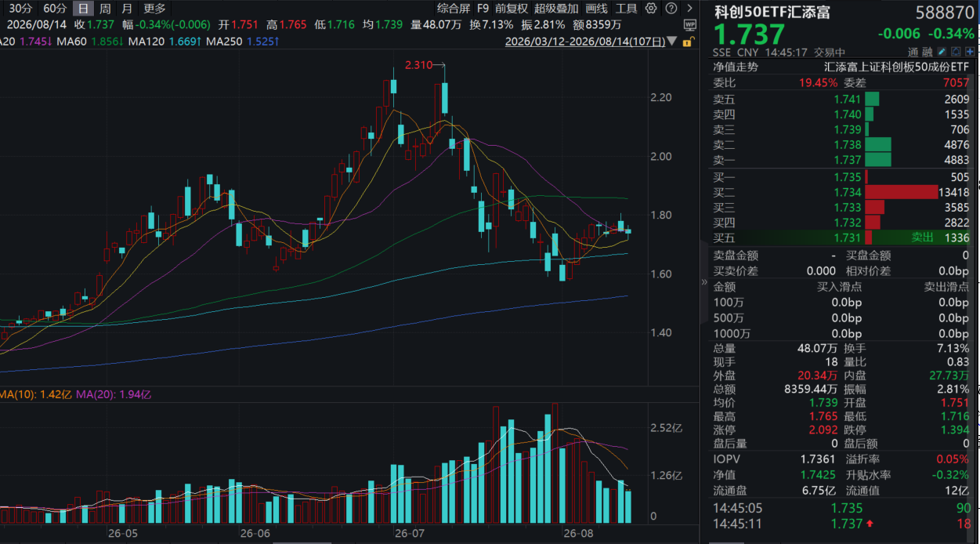980x544 pixels.
Task: Click the 卖四 price 1.740
Action: (848, 114)
